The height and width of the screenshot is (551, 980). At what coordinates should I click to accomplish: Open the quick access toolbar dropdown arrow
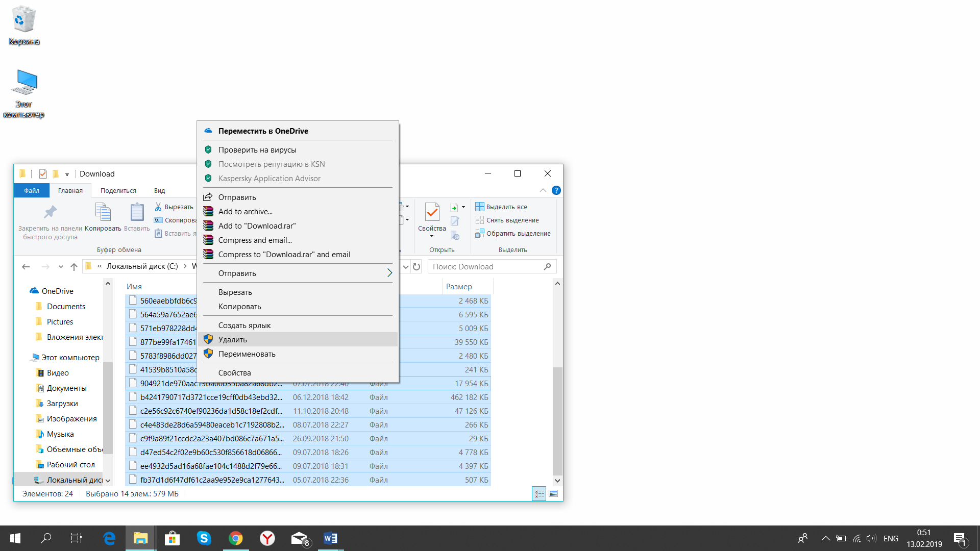tap(67, 174)
